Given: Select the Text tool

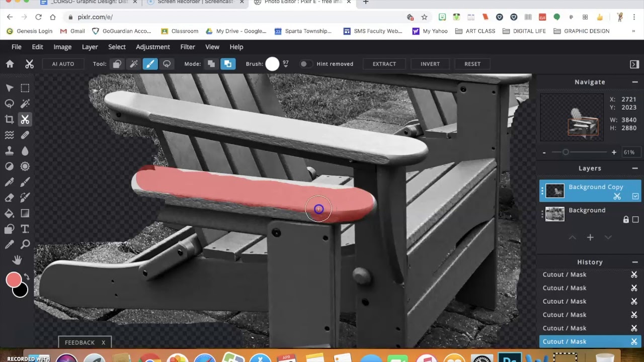Looking at the screenshot, I should coord(25,229).
